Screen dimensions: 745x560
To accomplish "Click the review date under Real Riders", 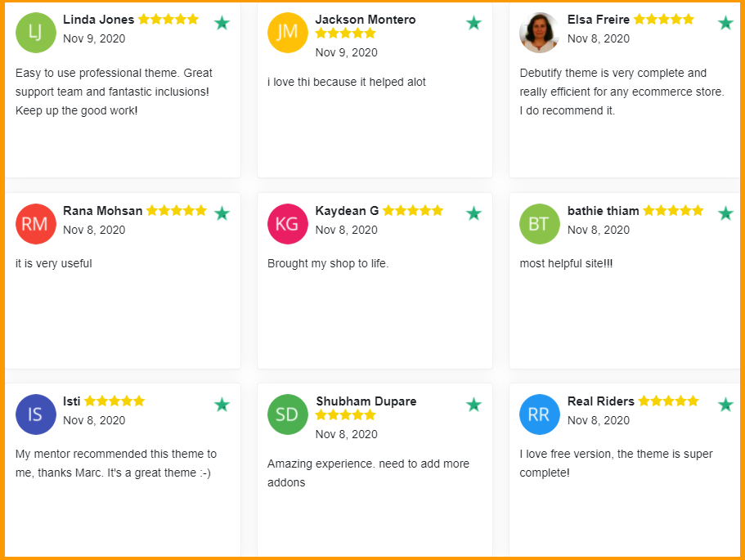I will pyautogui.click(x=598, y=420).
